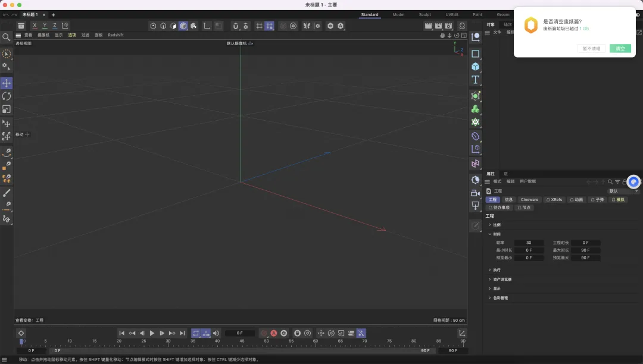Select Polygons mode in top toolbar

click(173, 26)
